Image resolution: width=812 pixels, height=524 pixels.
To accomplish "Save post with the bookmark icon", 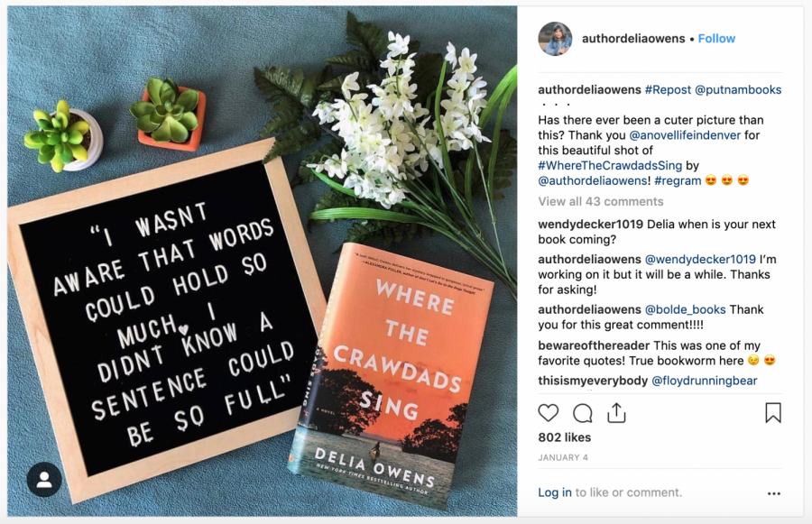I will click(772, 413).
